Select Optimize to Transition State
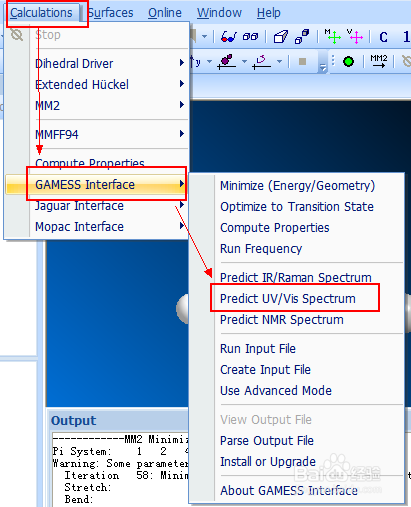411x507 pixels. (x=297, y=207)
